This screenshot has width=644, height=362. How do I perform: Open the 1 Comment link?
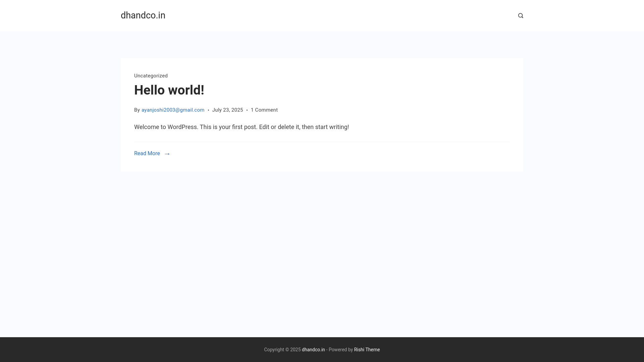tap(264, 110)
